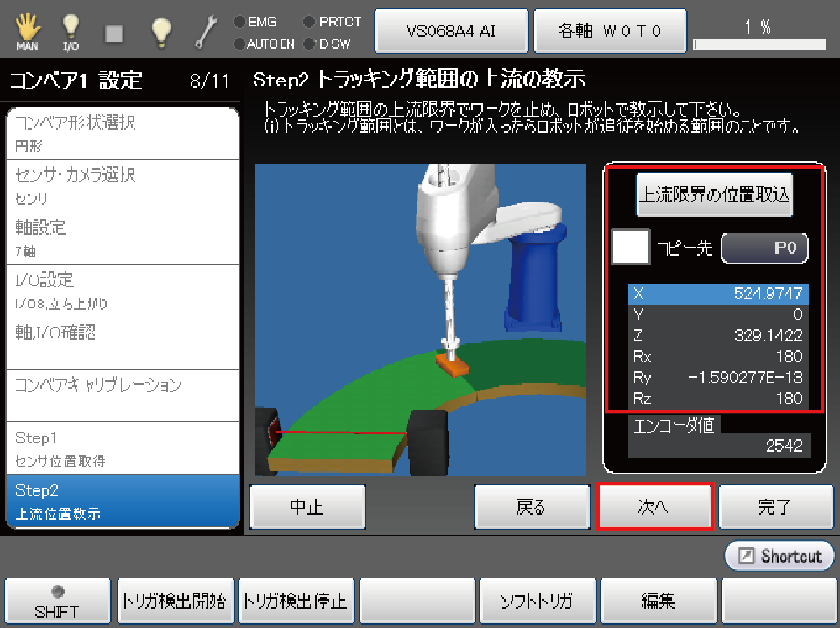Select コンベア形状選択 in the step list
The width and height of the screenshot is (840, 628).
pos(122,133)
